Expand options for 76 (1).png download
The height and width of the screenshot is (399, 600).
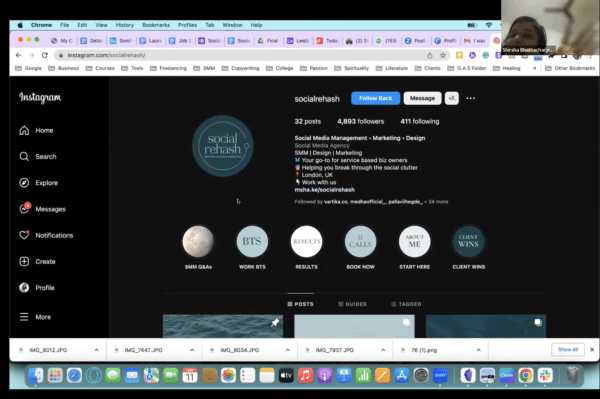[x=478, y=350]
